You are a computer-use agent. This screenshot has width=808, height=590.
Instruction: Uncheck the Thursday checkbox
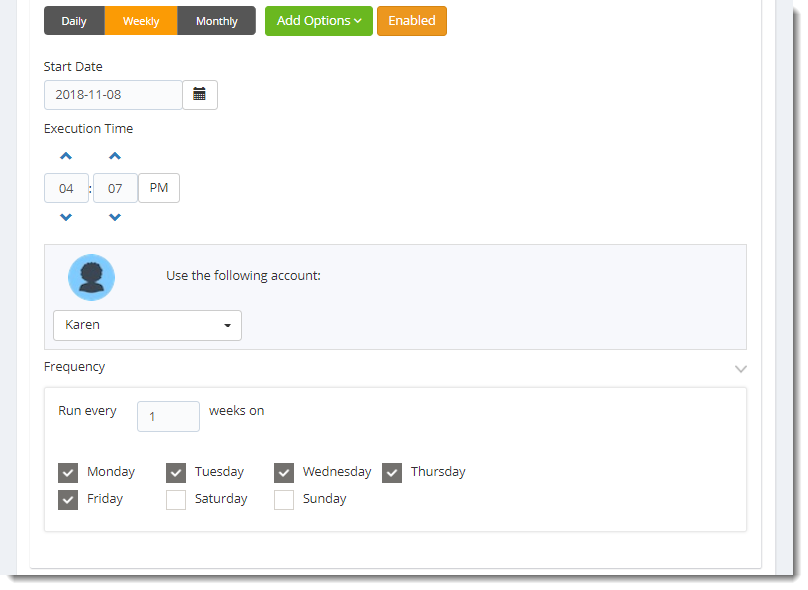pos(392,473)
